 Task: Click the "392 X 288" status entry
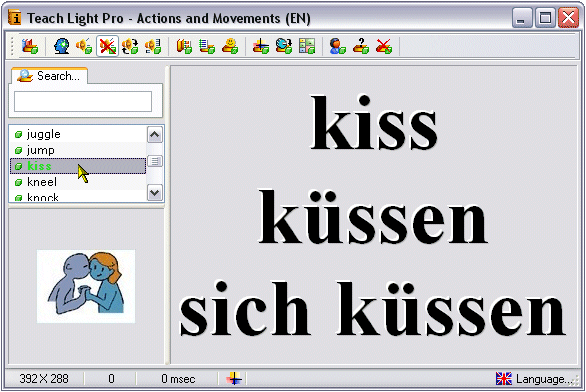click(x=44, y=379)
